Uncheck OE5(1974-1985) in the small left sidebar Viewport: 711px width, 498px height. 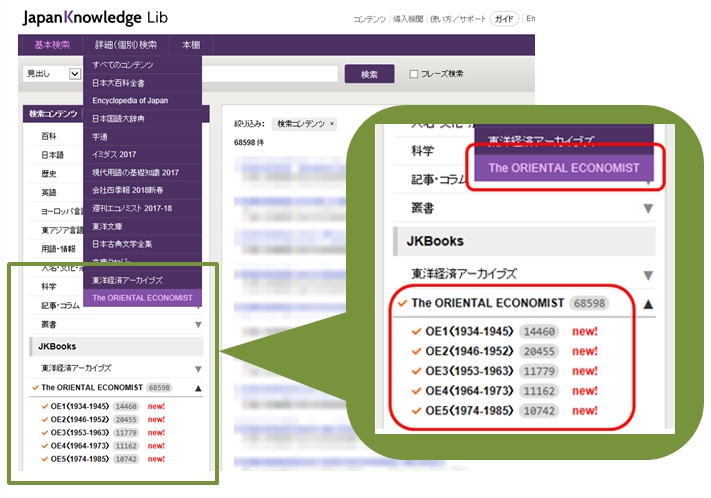pyautogui.click(x=44, y=459)
